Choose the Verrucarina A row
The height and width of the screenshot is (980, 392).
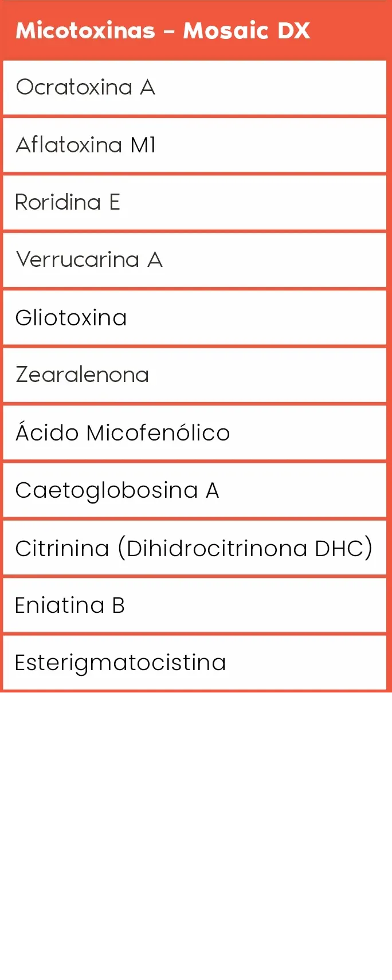pyautogui.click(x=195, y=260)
